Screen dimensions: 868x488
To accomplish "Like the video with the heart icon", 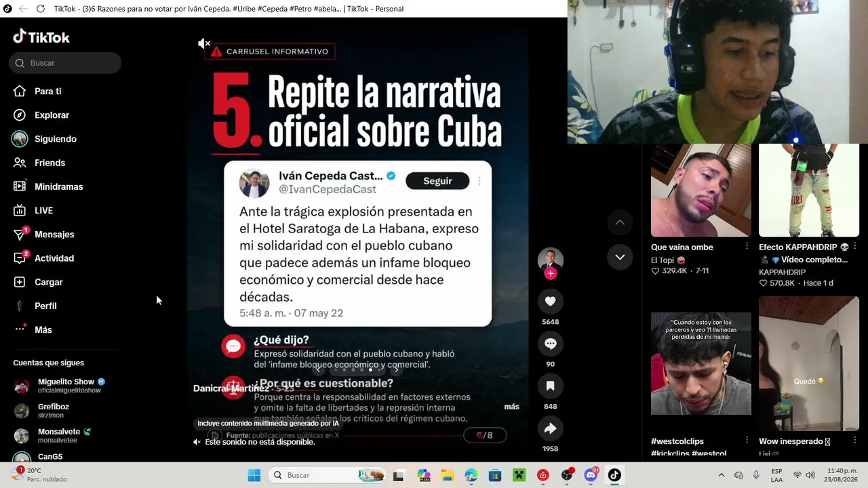I will point(550,302).
